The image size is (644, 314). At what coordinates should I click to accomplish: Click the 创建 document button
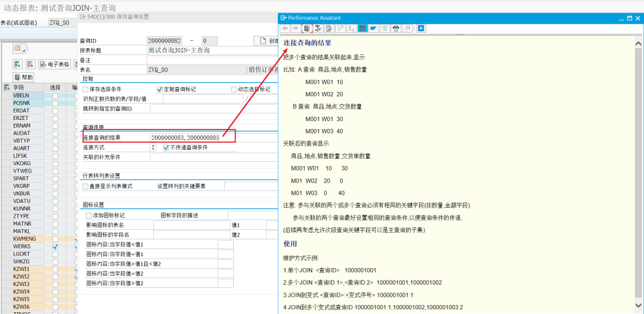(266, 41)
